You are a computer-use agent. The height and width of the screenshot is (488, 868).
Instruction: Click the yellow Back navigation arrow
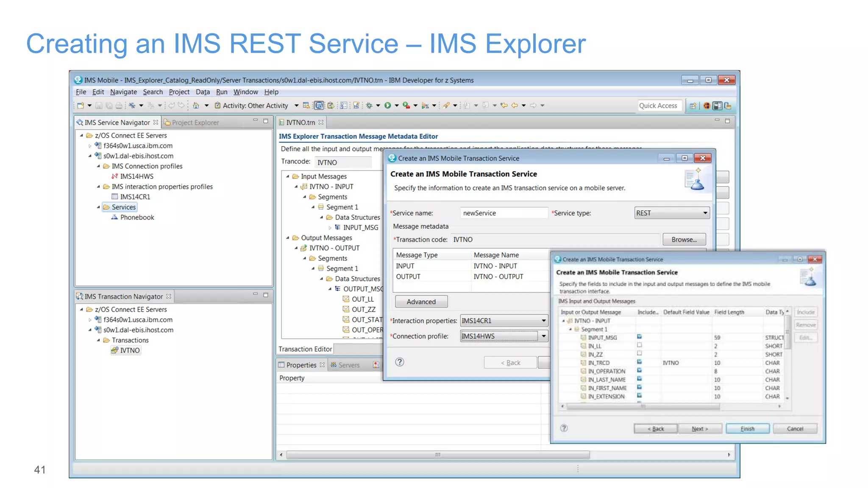(515, 105)
